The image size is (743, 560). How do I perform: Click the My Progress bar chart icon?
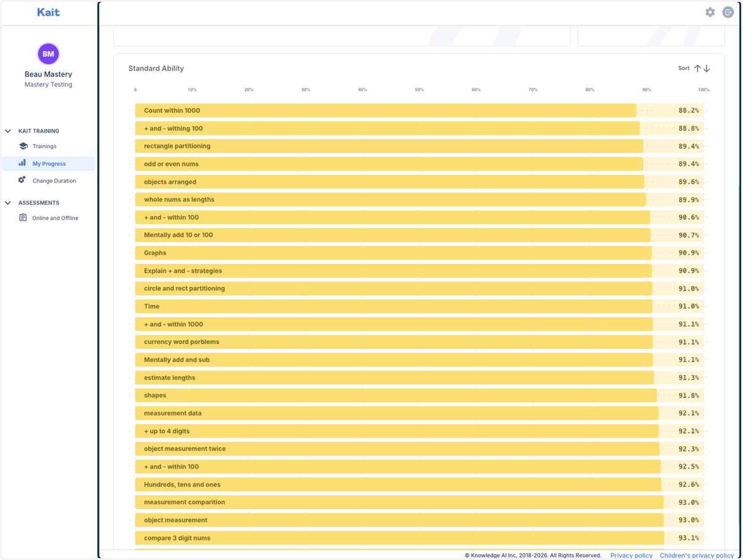click(x=22, y=163)
